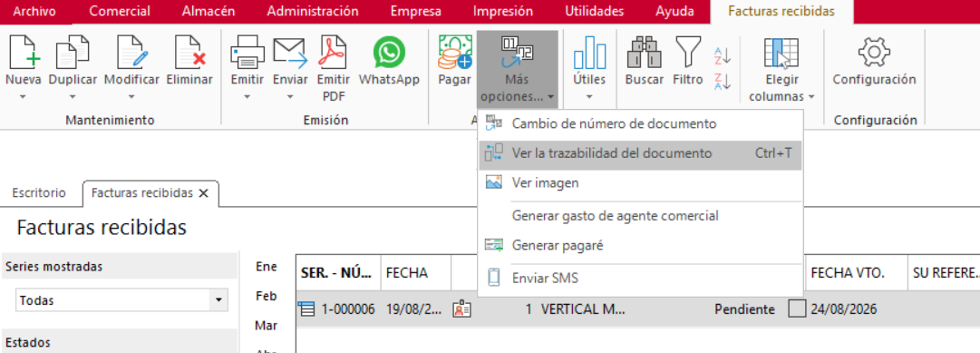Switch to the Empresa ribbon tab
The height and width of the screenshot is (353, 980).
415,11
